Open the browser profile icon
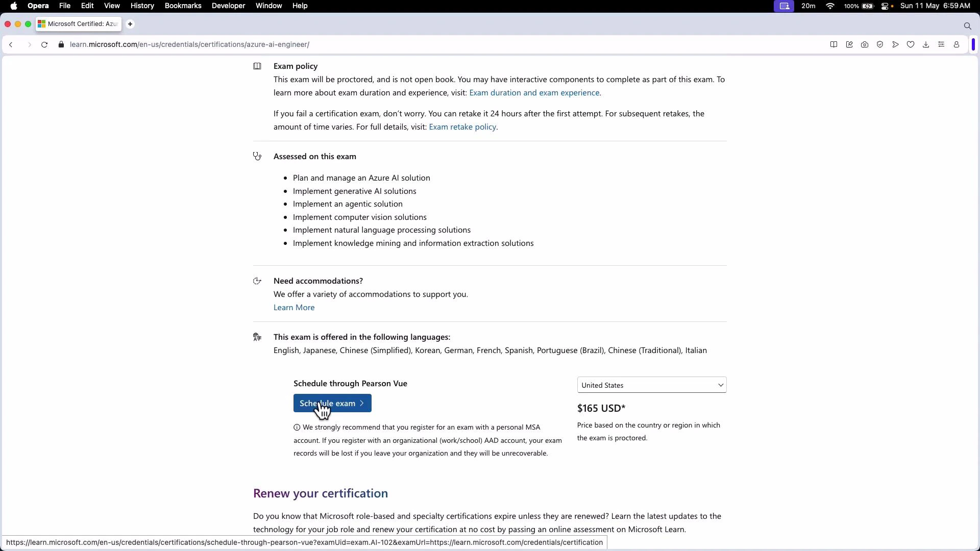Screen dimensions: 980x551 [957, 44]
